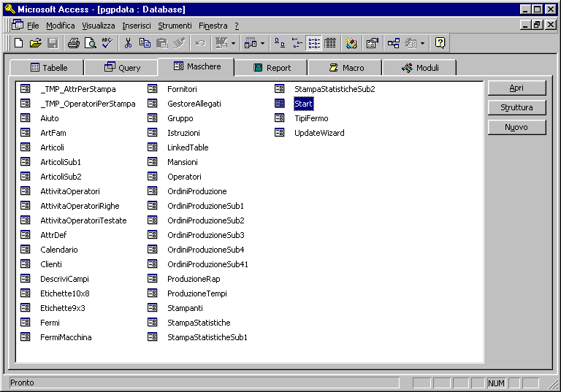
Task: Open the Finestra menu
Action: click(213, 26)
